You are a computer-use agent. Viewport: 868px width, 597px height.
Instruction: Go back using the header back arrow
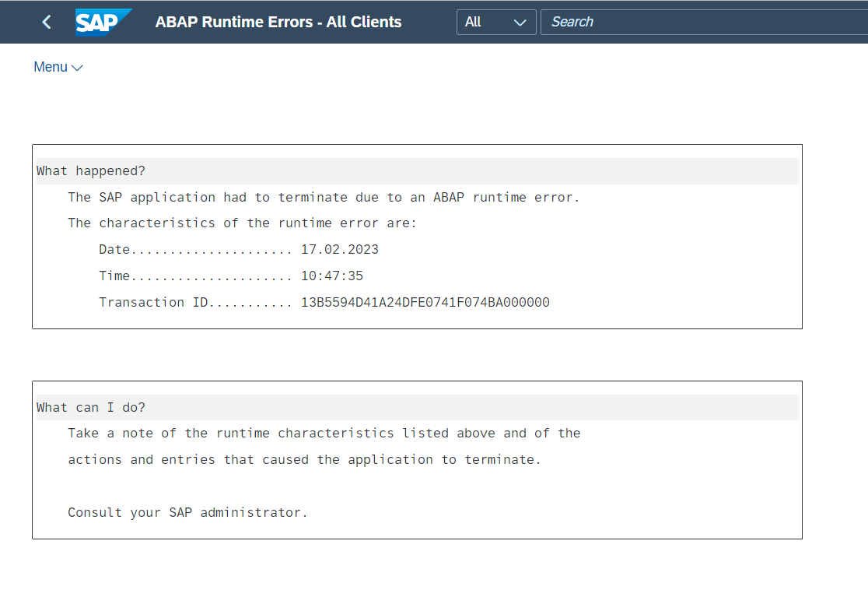tap(47, 22)
